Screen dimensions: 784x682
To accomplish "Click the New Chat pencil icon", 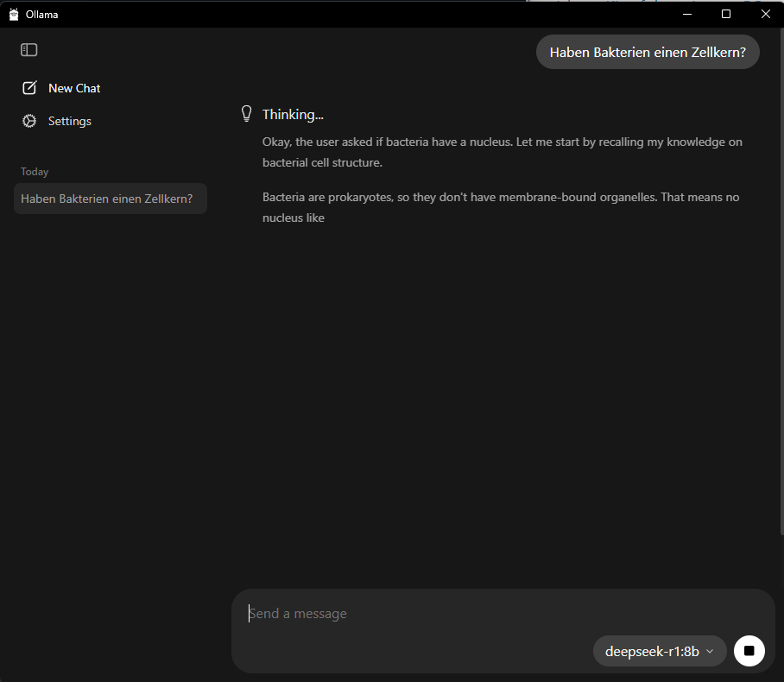I will (x=29, y=88).
